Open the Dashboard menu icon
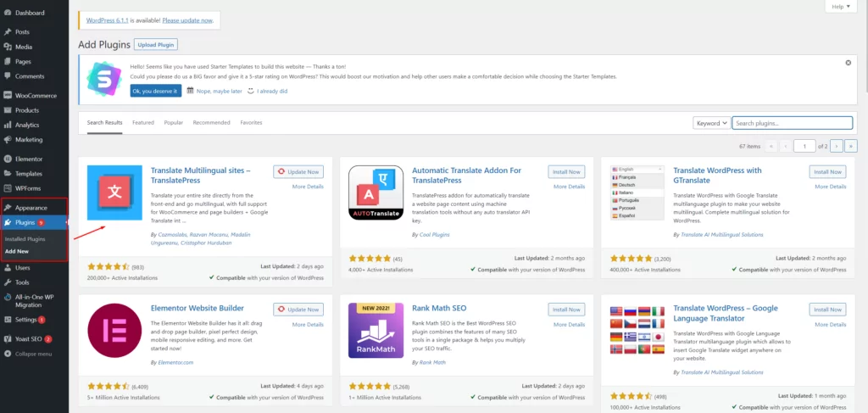Image resolution: width=868 pixels, height=413 pixels. point(8,12)
